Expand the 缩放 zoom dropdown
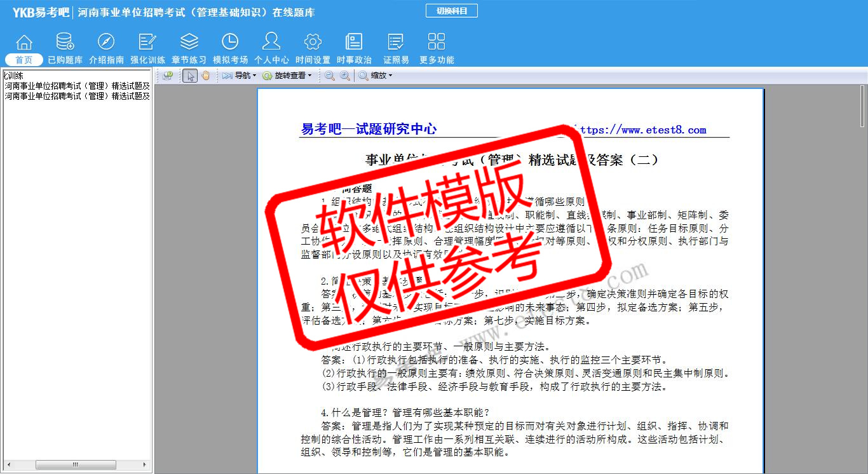This screenshot has width=868, height=474. coord(376,76)
